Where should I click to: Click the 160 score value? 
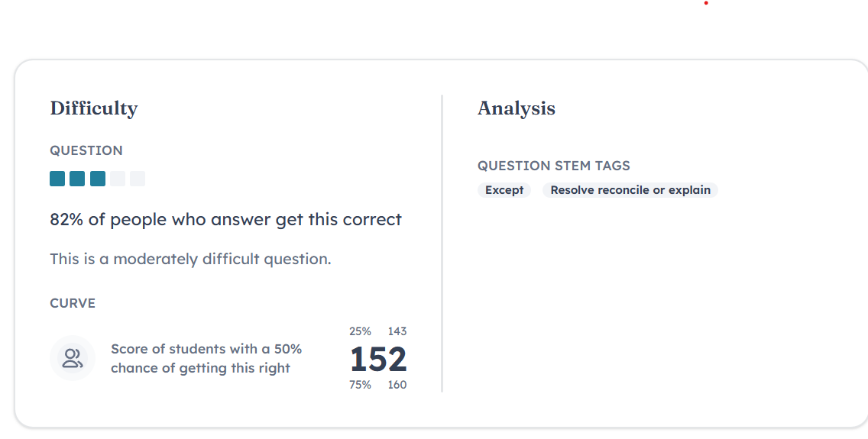397,385
